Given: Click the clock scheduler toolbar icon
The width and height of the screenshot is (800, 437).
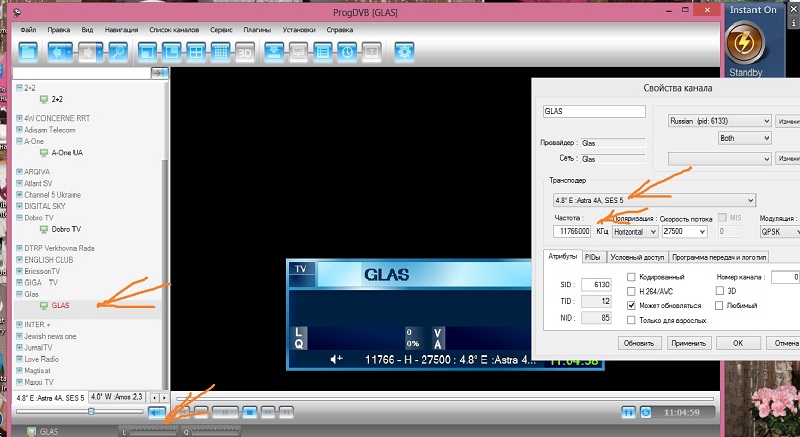Looking at the screenshot, I should (346, 50).
